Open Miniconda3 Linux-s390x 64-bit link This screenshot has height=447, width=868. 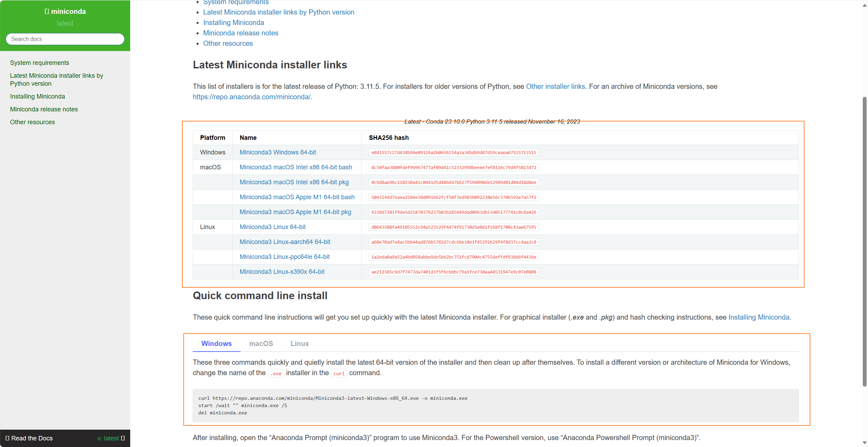tap(282, 272)
